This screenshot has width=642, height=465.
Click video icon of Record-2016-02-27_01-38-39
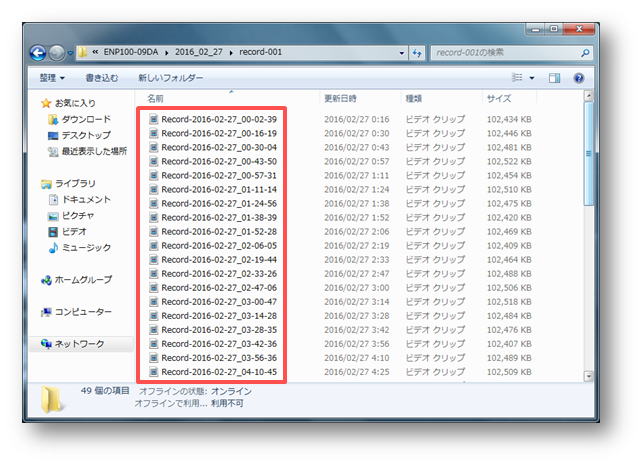tap(154, 217)
